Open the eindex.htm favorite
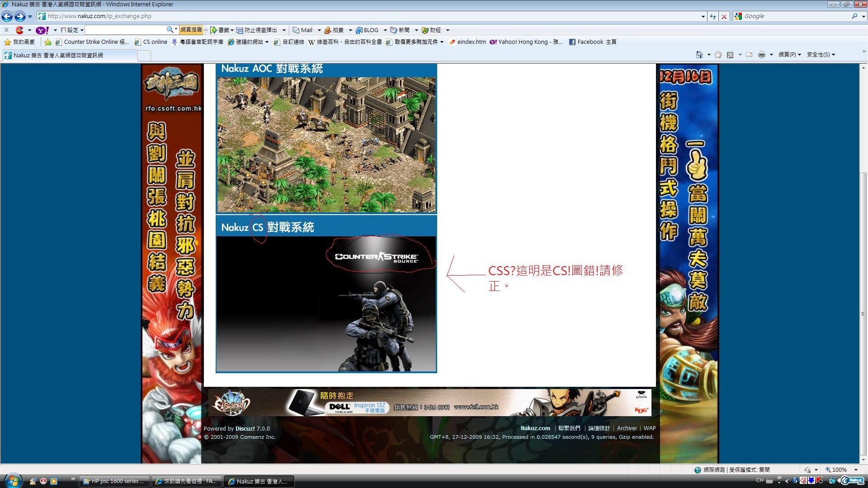The image size is (868, 488). (467, 42)
